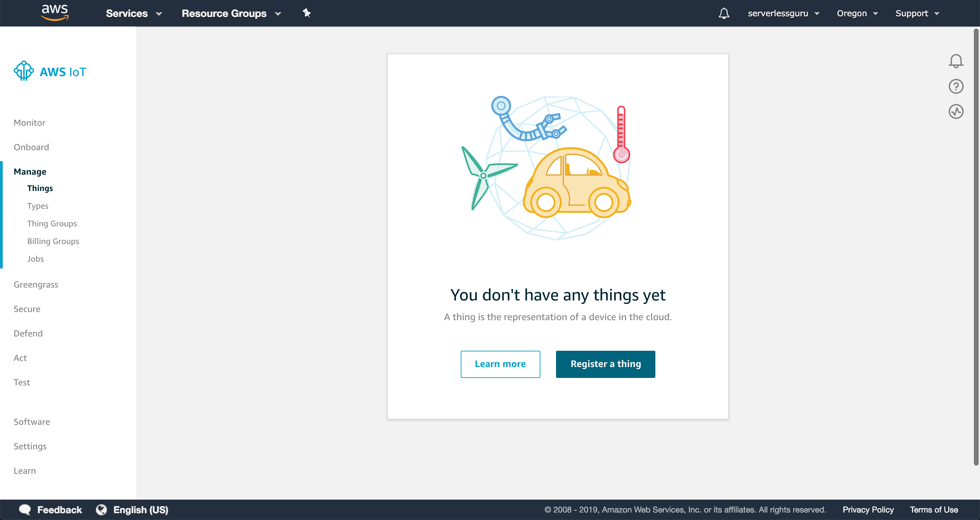Image resolution: width=980 pixels, height=520 pixels.
Task: Click the pin shortcut icon in header
Action: pyautogui.click(x=307, y=13)
